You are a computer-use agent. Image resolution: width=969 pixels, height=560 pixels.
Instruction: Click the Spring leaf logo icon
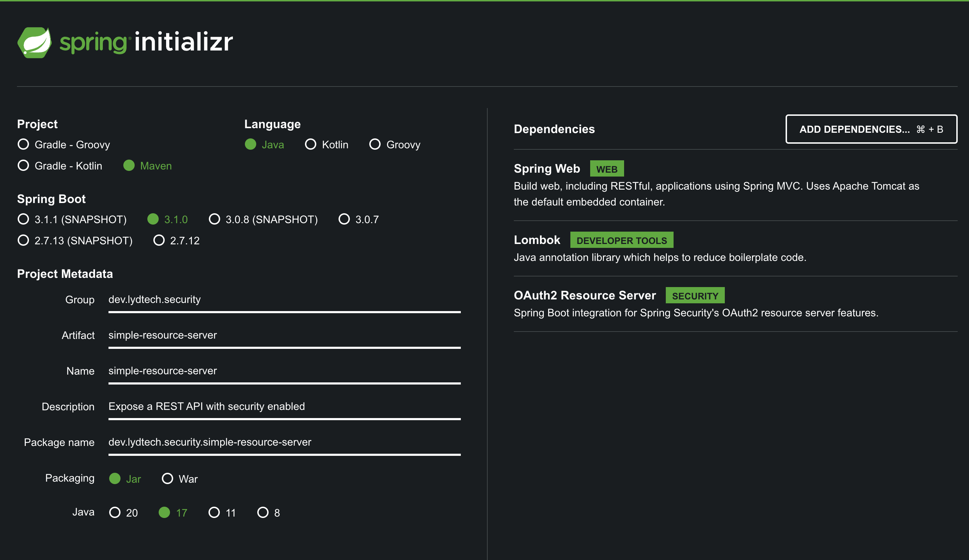(x=34, y=42)
